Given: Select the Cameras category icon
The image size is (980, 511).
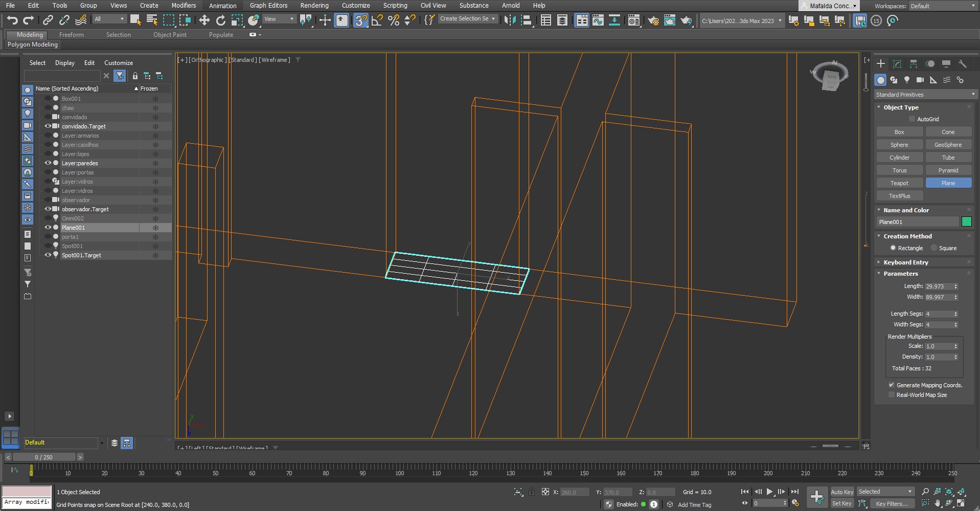Looking at the screenshot, I should [x=920, y=80].
